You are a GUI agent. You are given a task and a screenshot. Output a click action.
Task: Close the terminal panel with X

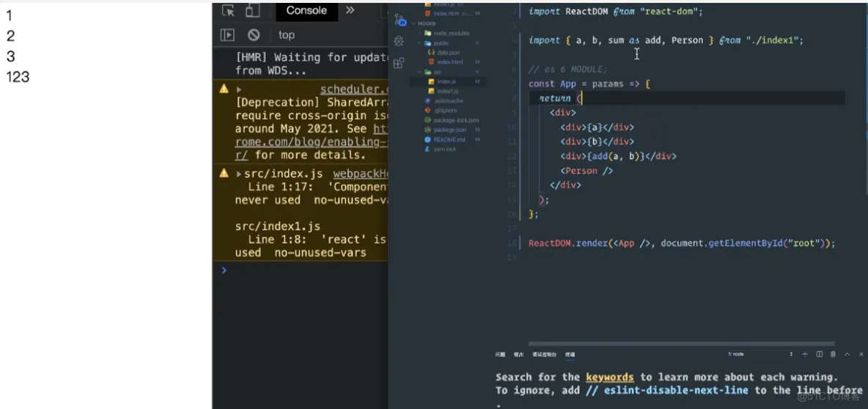[x=861, y=354]
